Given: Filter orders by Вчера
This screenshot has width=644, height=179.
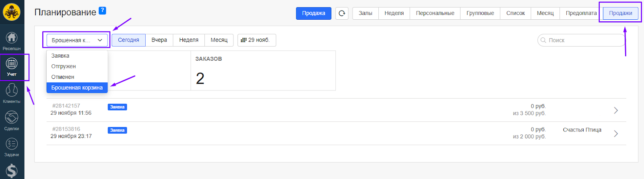Looking at the screenshot, I should coord(159,40).
